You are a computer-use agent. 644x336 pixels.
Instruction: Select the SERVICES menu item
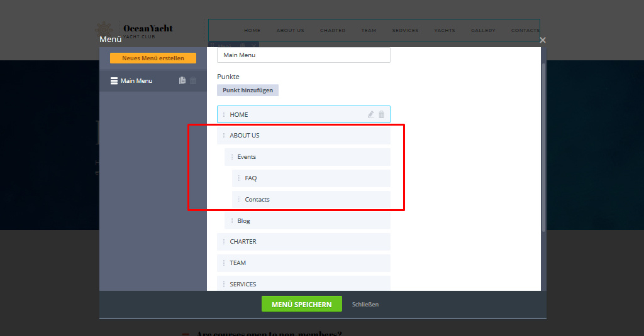pyautogui.click(x=303, y=284)
